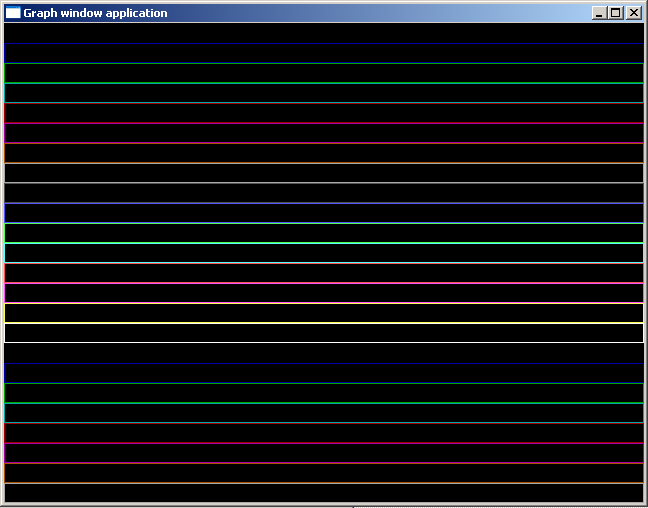Close the Graph window application
The image size is (648, 508).
click(632, 13)
